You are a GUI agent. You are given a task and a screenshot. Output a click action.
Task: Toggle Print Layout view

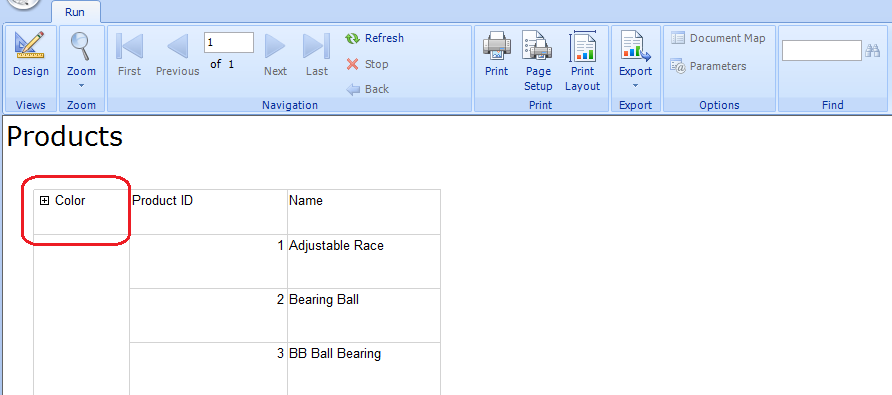tap(583, 61)
